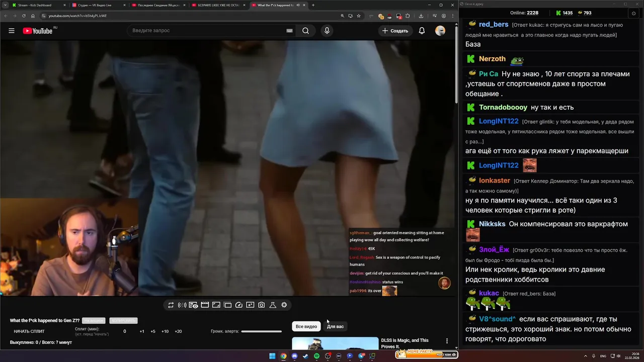The height and width of the screenshot is (362, 644).
Task: Open the browser downloads icon
Action: click(421, 16)
